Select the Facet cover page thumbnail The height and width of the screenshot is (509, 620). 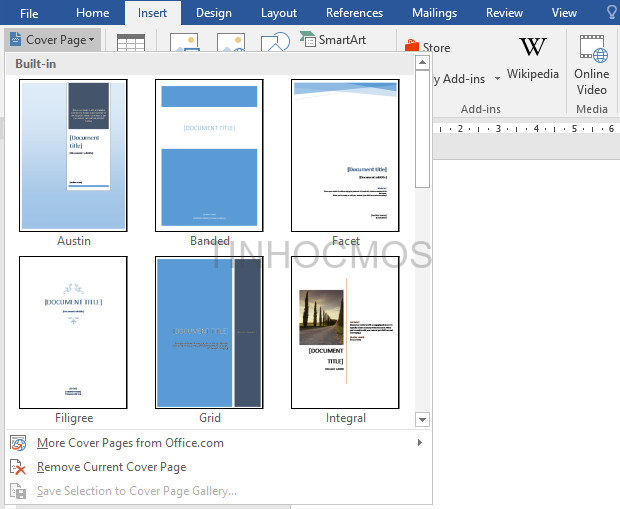(x=345, y=155)
